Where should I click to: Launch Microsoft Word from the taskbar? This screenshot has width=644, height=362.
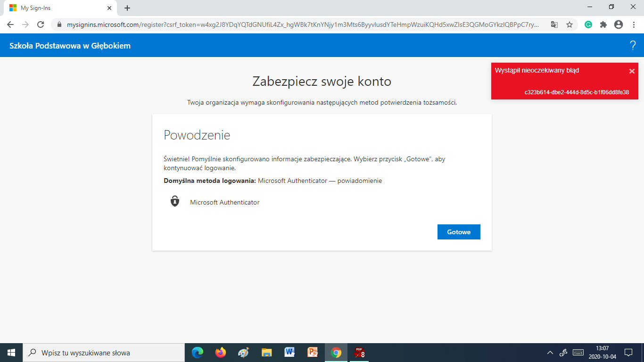point(289,353)
